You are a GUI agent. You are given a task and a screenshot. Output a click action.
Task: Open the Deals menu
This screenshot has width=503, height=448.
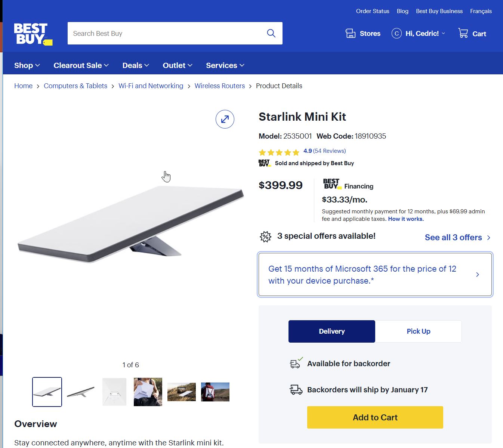(x=136, y=65)
